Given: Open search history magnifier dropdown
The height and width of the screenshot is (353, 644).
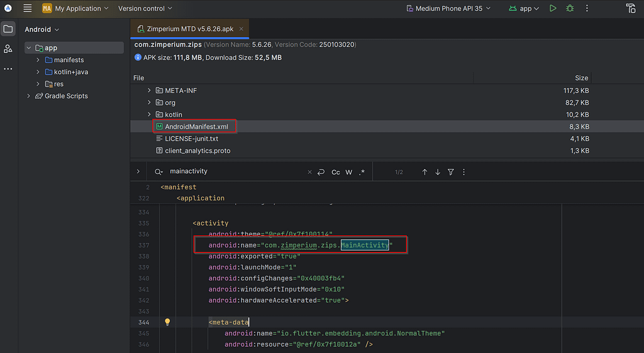Looking at the screenshot, I should (158, 171).
